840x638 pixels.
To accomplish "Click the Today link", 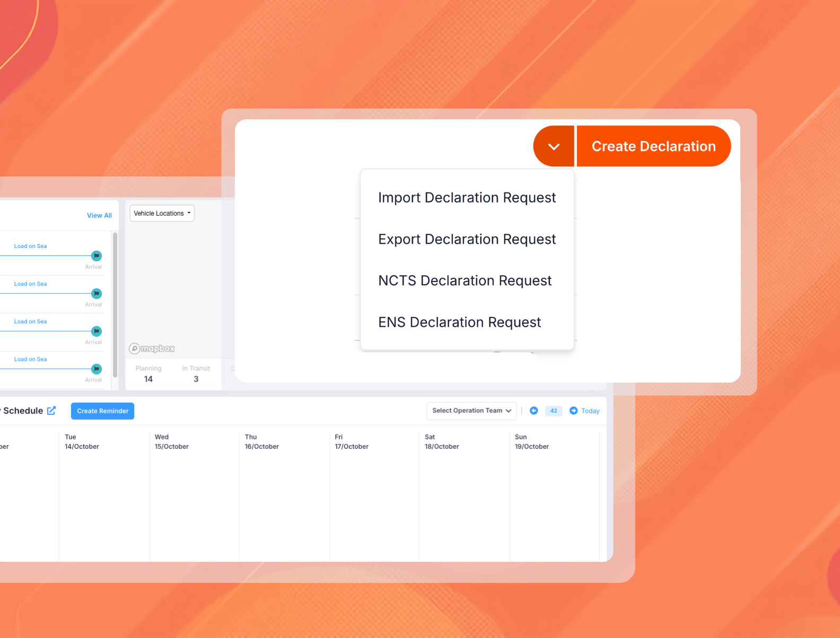I will (590, 411).
